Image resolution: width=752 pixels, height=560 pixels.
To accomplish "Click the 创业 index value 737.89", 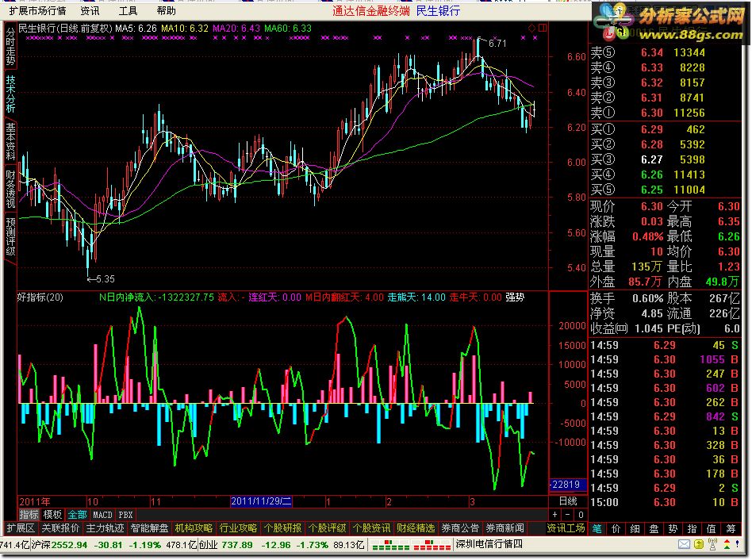I will [x=236, y=545].
